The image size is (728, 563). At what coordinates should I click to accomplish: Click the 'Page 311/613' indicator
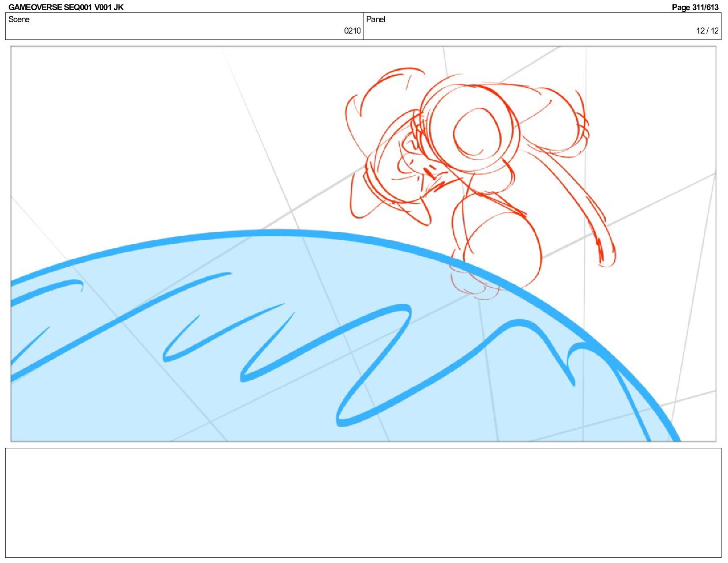coord(695,7)
